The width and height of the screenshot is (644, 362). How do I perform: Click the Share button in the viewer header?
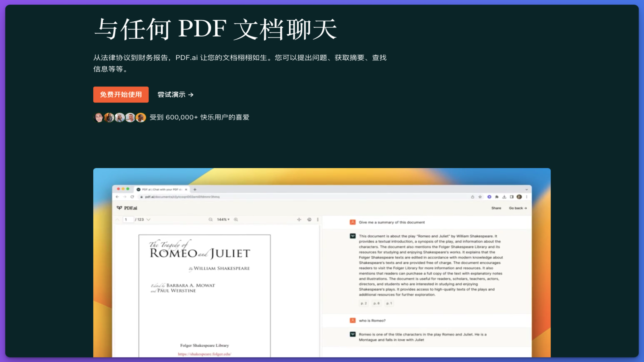tap(496, 208)
